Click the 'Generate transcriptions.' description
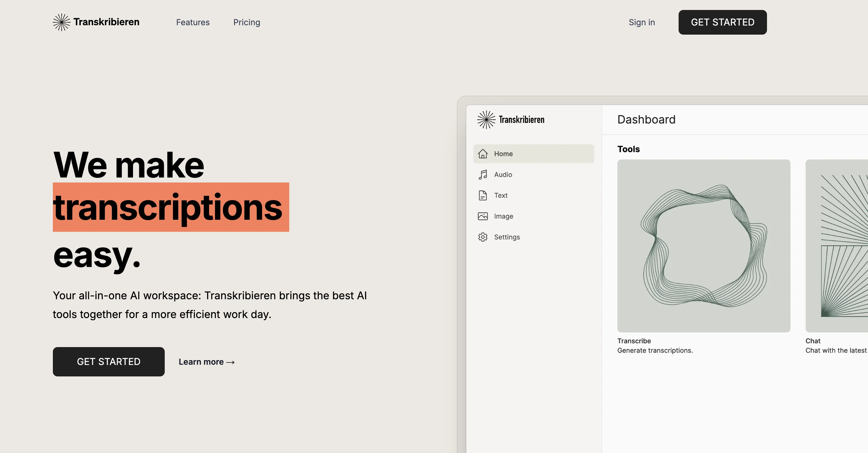 [655, 351]
